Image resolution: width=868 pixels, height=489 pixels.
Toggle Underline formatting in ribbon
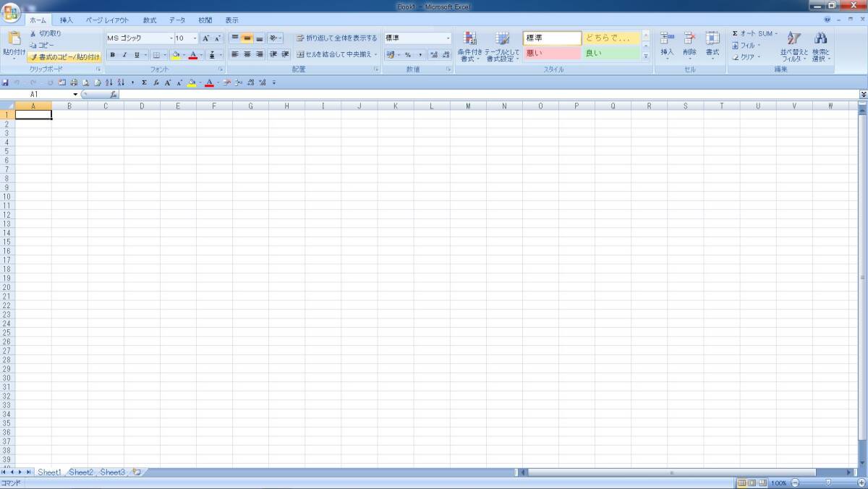pyautogui.click(x=136, y=55)
